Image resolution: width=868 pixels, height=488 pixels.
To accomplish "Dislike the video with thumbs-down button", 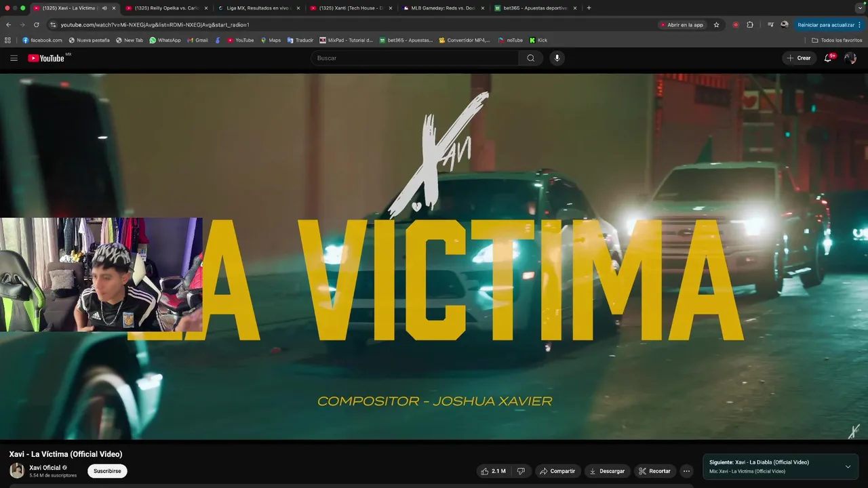I will 521,471.
